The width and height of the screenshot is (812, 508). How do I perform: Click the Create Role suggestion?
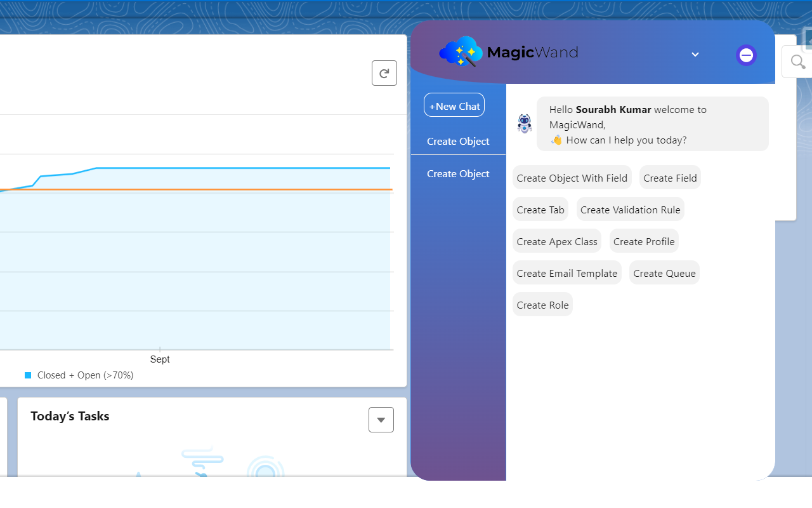coord(542,305)
